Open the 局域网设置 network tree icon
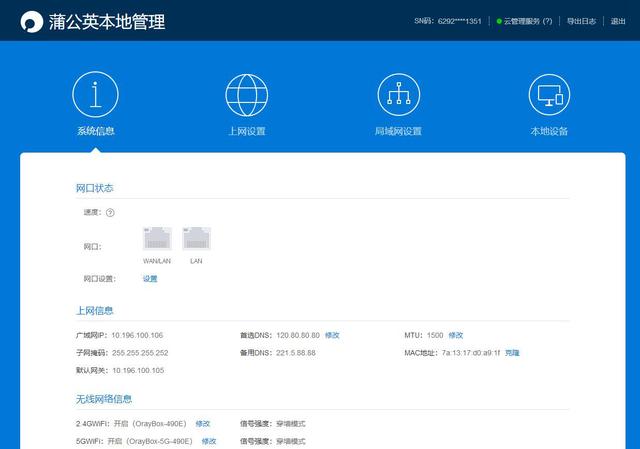 [x=398, y=95]
